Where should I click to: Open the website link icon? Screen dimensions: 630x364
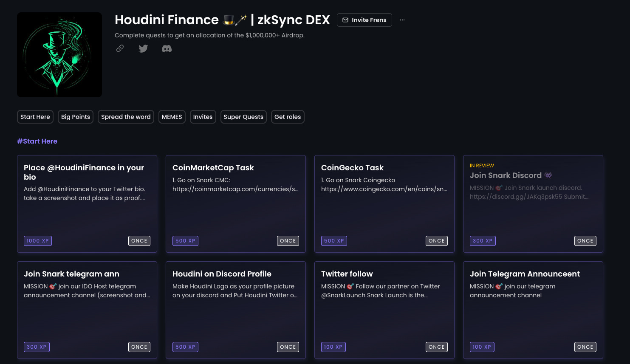point(120,48)
